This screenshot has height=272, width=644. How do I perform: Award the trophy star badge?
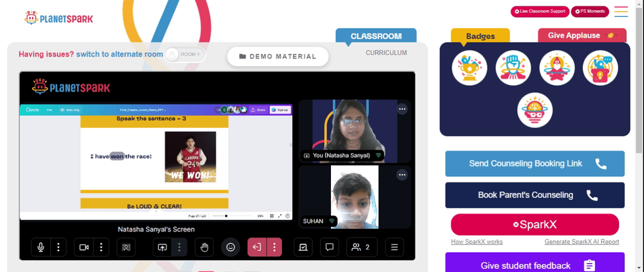pos(469,68)
